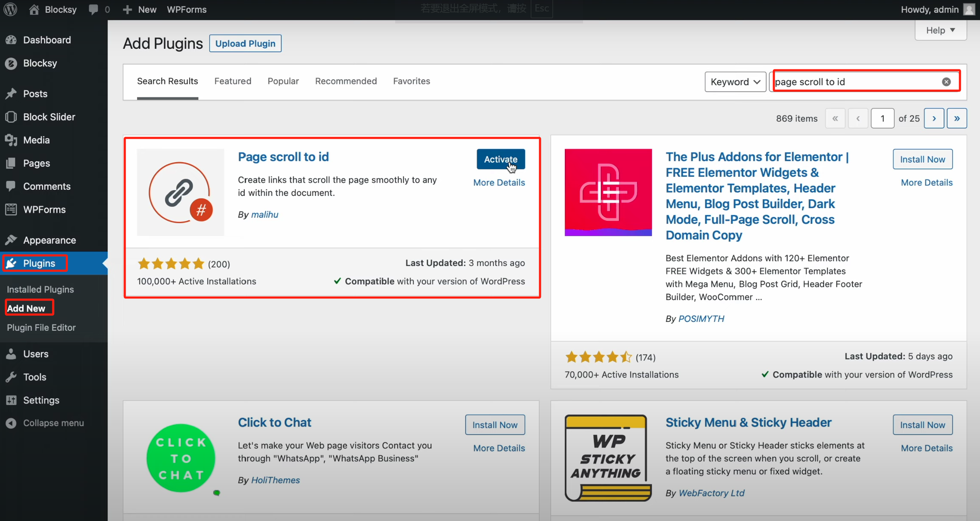
Task: Click the WordPress logo icon
Action: (x=10, y=9)
